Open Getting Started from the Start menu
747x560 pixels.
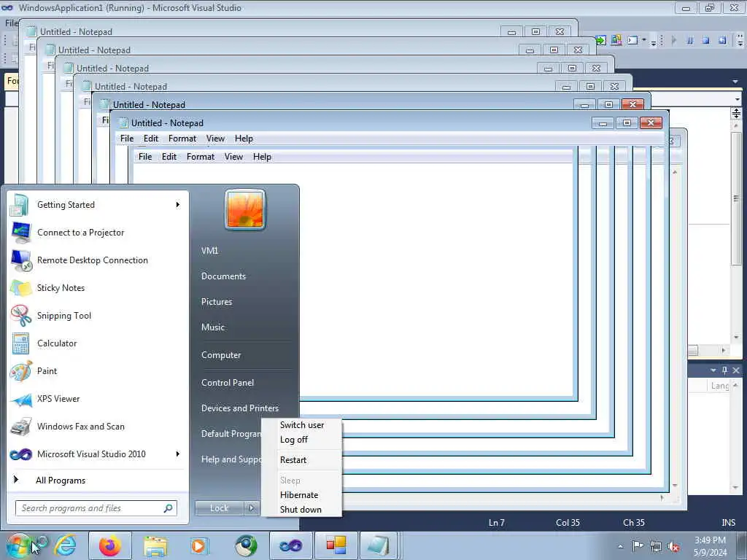[x=98, y=205]
